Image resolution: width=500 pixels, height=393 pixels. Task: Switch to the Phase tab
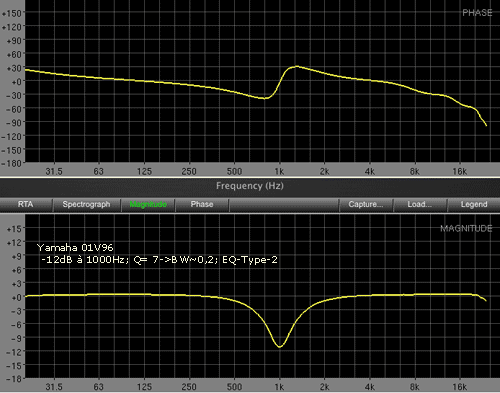coord(202,204)
